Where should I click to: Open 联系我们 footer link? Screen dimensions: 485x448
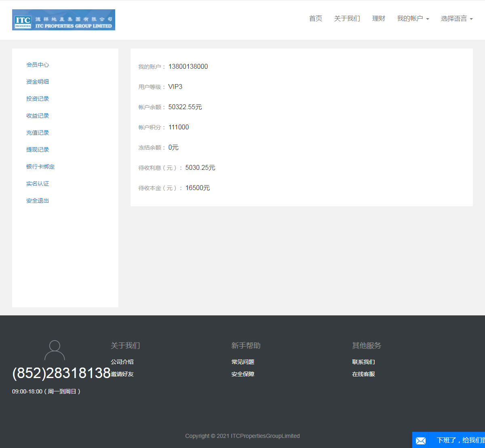click(x=363, y=362)
